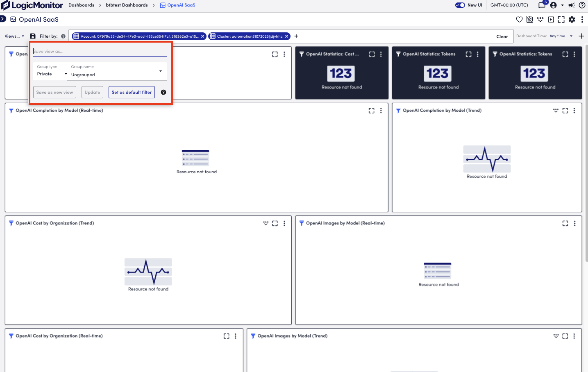Open Completion by Model (Trend) kebab menu
The height and width of the screenshot is (372, 588).
pos(574,111)
